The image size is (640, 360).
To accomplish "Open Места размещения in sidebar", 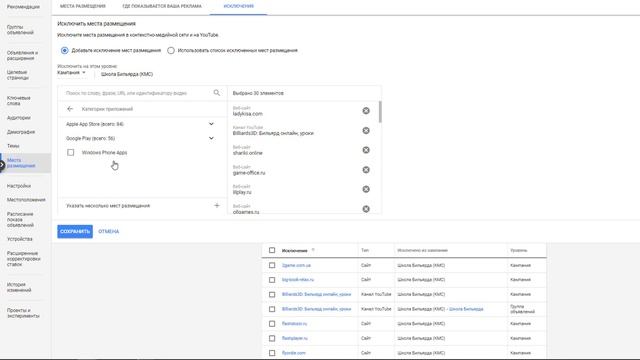I will pos(21,163).
